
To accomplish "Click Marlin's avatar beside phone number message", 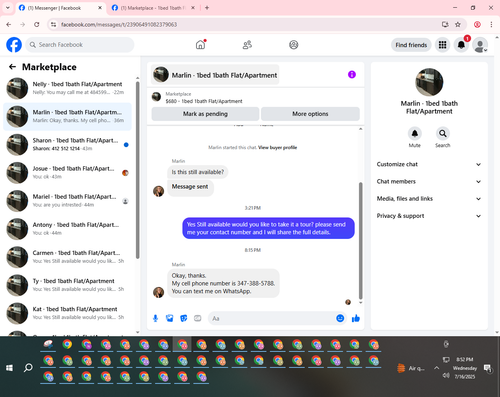I will (x=158, y=292).
